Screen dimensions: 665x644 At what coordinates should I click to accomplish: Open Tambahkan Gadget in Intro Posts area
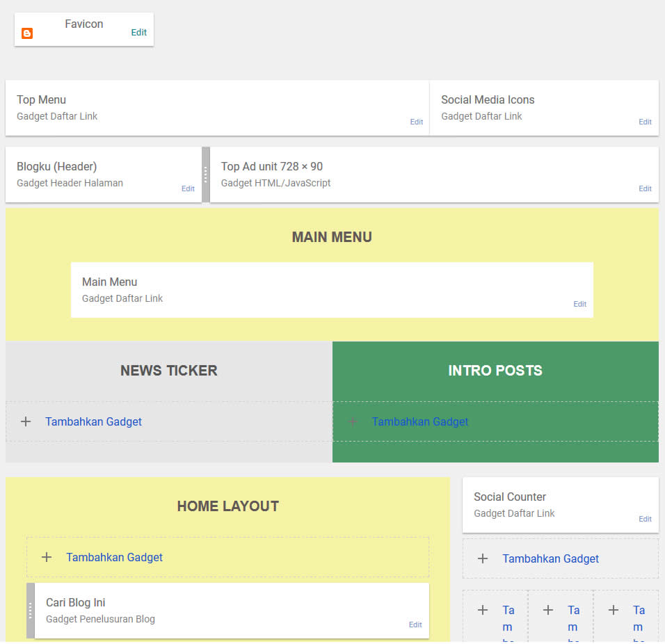pos(420,421)
